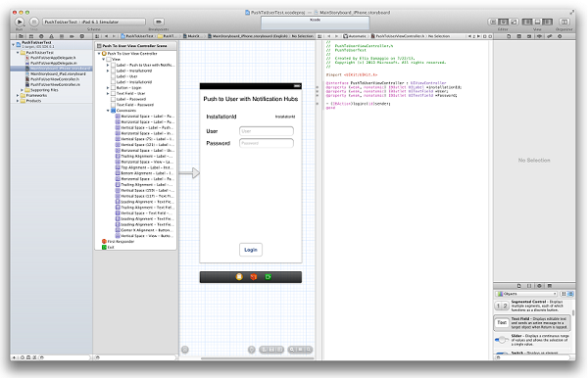Switch to the Assistant editor

point(504,22)
